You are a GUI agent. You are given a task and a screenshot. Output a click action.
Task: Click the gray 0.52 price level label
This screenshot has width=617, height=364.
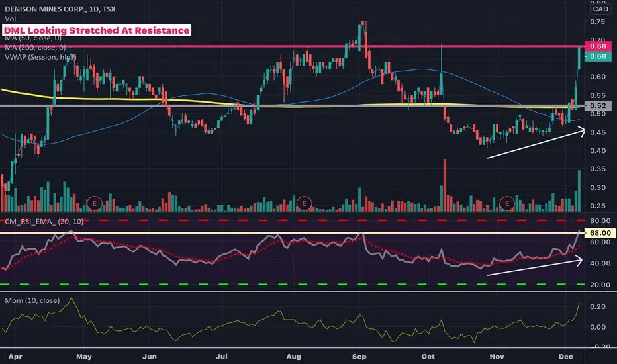tap(598, 105)
